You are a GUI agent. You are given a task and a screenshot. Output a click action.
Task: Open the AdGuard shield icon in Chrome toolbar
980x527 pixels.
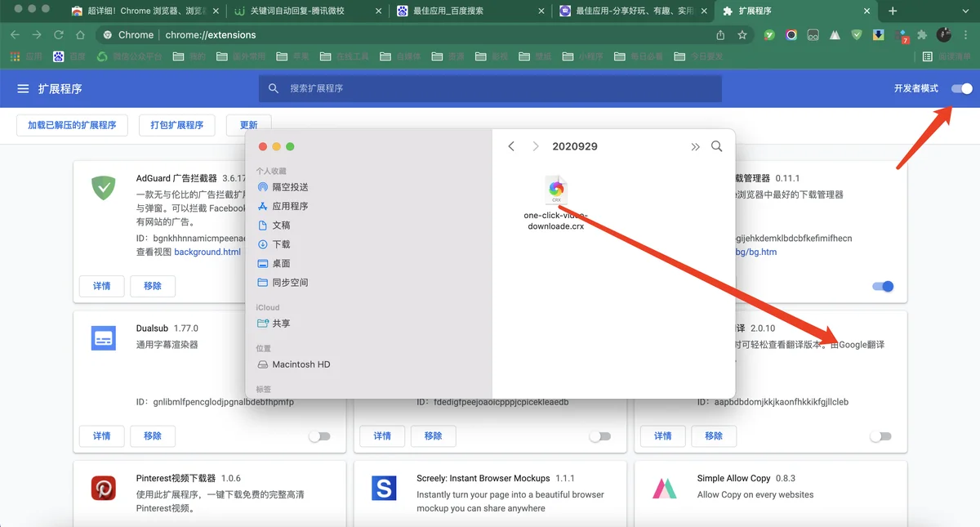click(857, 35)
